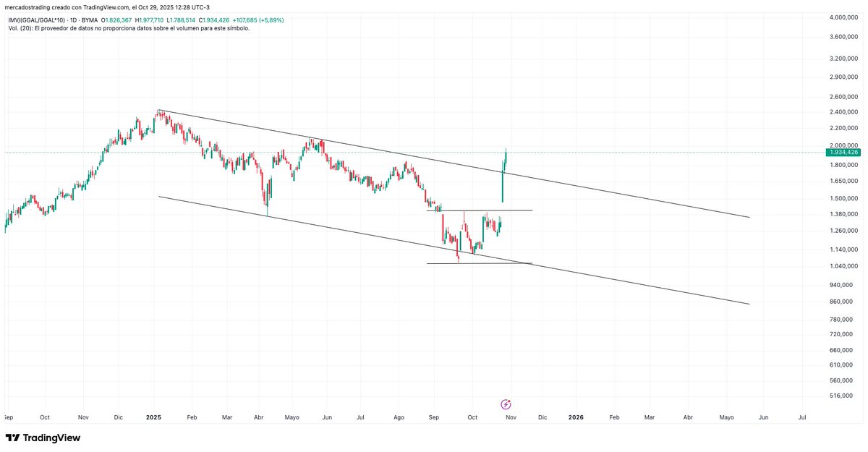Click the Feb label right of 2026
The image size is (868, 452).
pos(614,417)
